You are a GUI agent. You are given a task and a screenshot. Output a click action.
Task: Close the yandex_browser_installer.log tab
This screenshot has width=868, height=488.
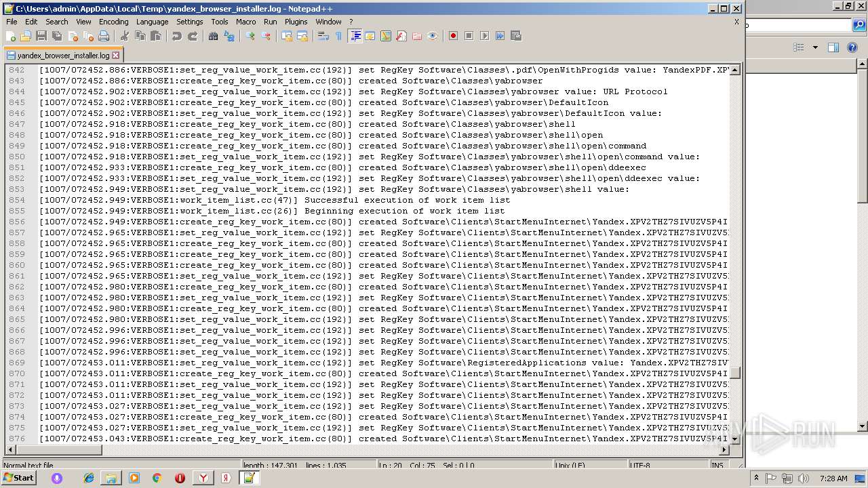coord(115,56)
